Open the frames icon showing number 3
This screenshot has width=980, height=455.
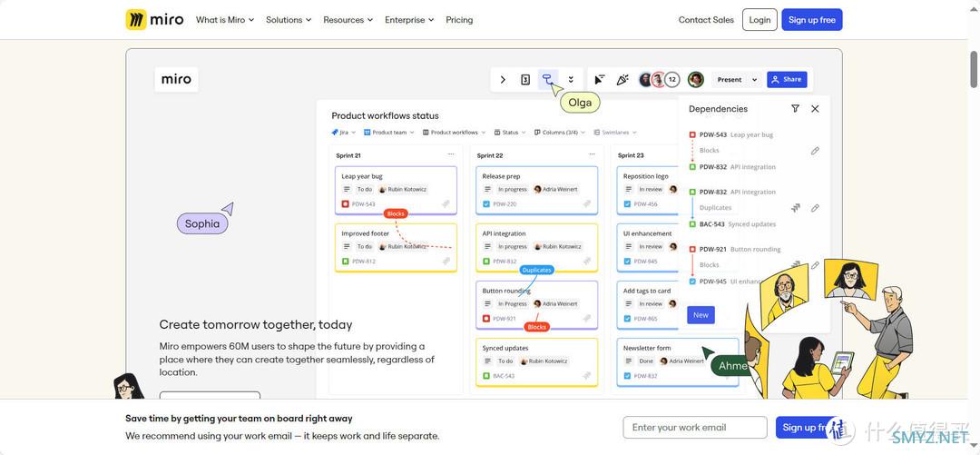[x=525, y=80]
